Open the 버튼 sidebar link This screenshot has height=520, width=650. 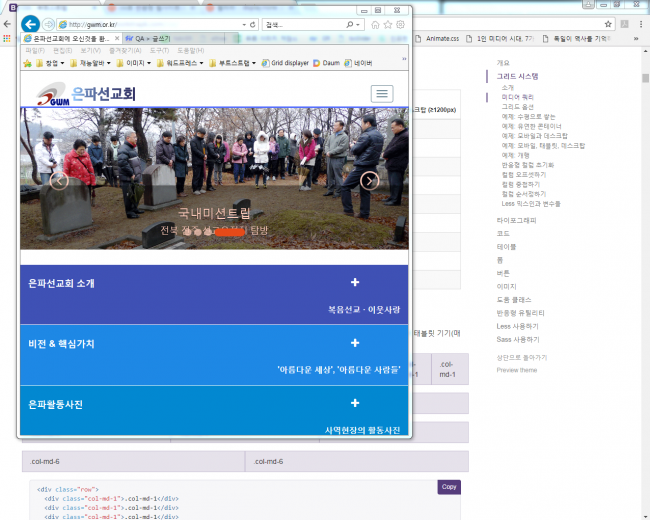click(x=503, y=273)
